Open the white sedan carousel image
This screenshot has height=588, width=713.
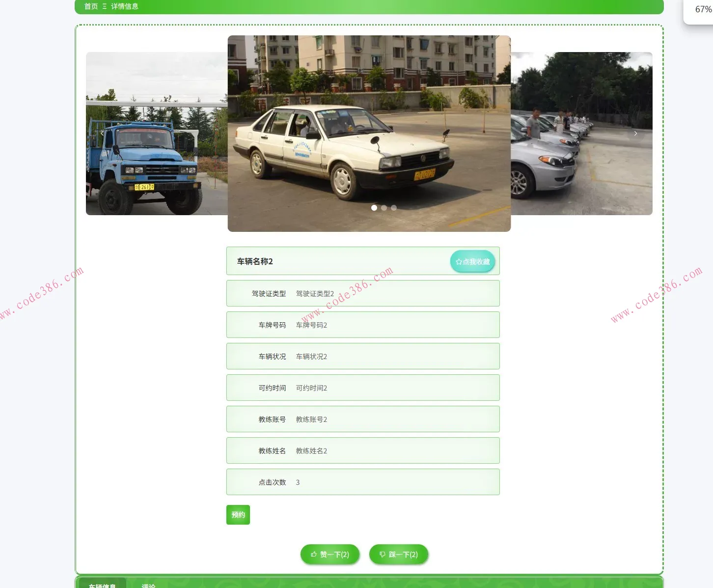(369, 134)
